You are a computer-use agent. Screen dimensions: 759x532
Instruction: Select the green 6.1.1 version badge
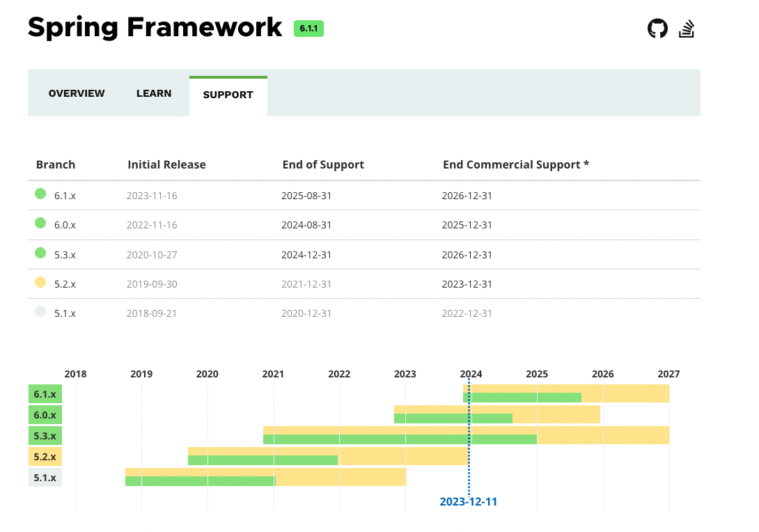(x=308, y=29)
